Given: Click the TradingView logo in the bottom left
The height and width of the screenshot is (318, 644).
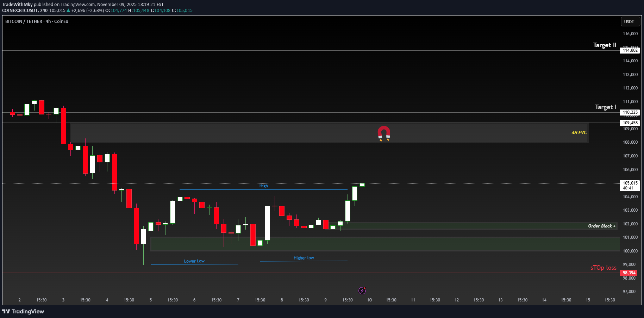Looking at the screenshot, I should click(24, 312).
